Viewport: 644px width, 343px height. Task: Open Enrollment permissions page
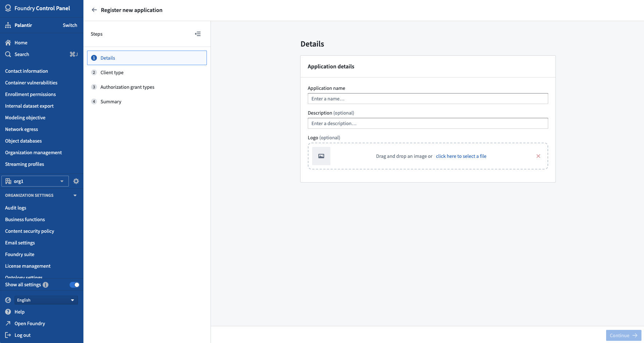point(31,94)
